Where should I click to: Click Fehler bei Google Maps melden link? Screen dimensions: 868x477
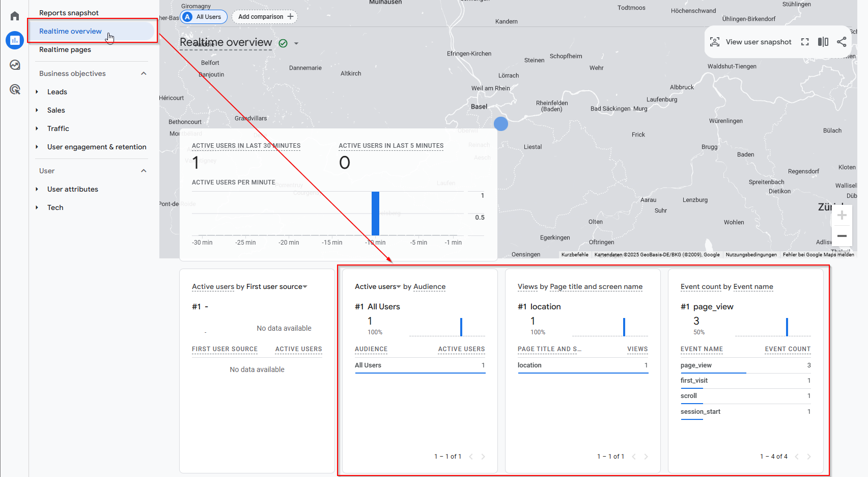(x=818, y=254)
